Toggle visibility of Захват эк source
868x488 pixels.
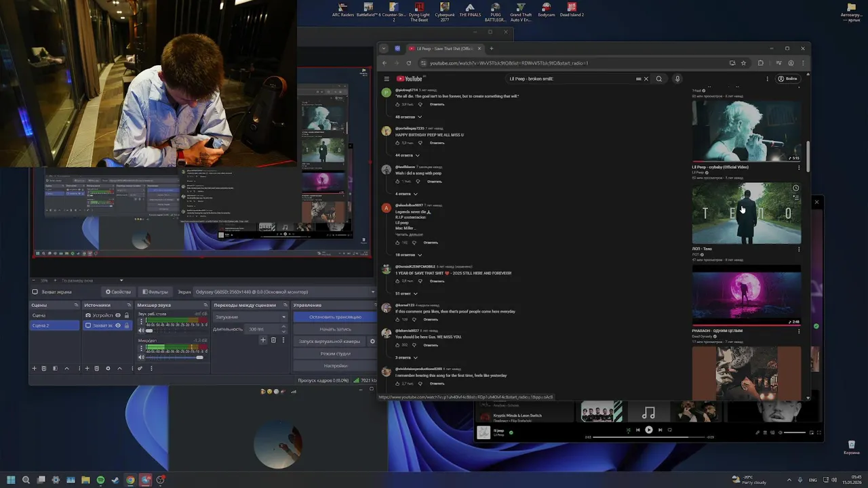pos(118,325)
